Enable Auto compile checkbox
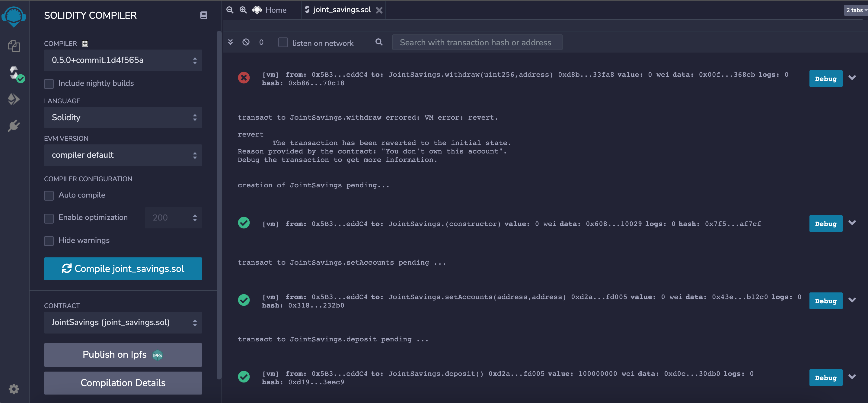Viewport: 868px width, 403px height. pos(49,195)
